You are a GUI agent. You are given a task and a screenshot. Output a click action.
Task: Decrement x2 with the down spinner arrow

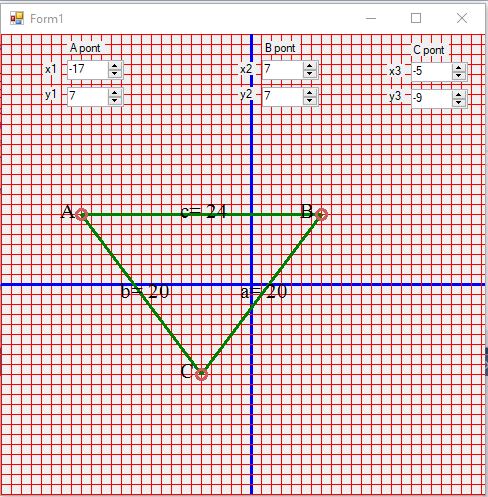point(310,74)
